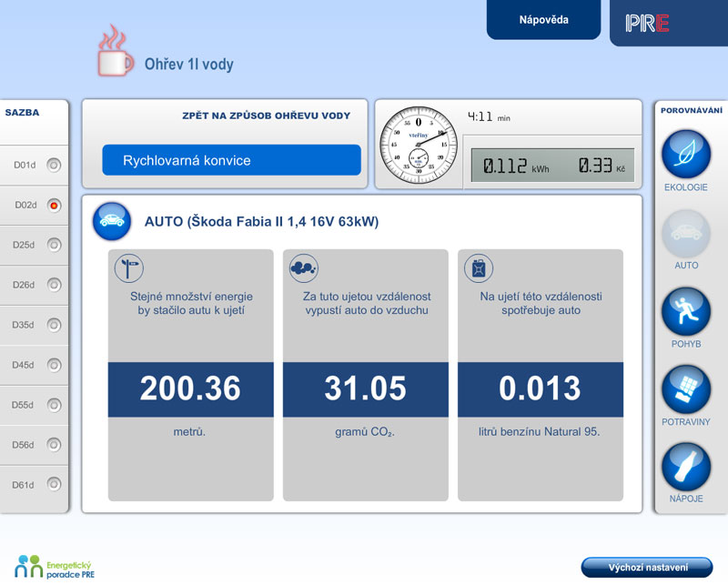This screenshot has width=728, height=585.
Task: Select the D02d tariff radio button
Action: click(54, 206)
